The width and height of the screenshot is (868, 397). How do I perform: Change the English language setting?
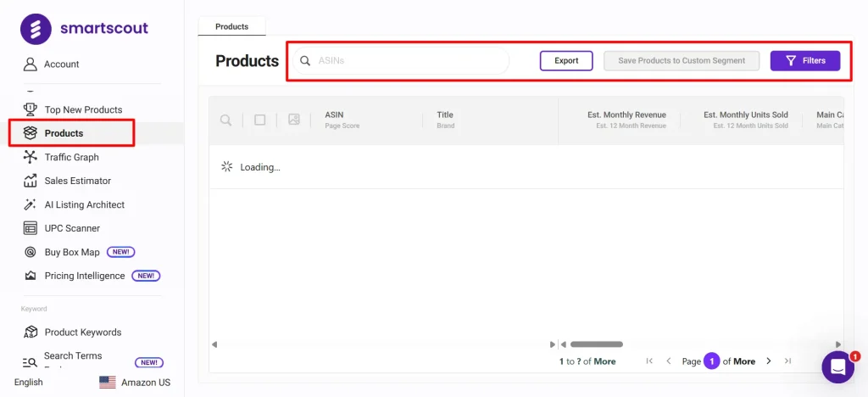pos(28,382)
